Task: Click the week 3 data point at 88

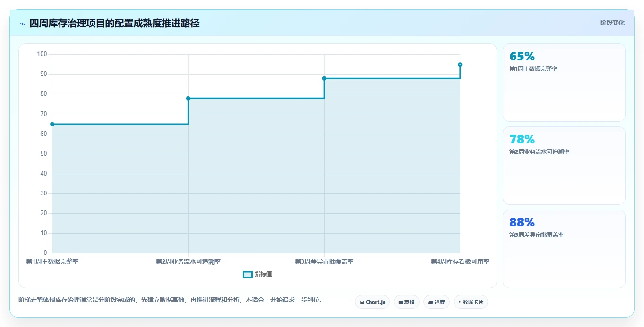Action: click(x=324, y=78)
